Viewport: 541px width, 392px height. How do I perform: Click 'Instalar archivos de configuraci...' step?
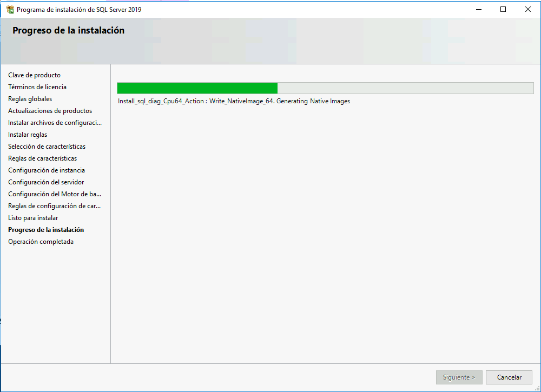tap(55, 123)
